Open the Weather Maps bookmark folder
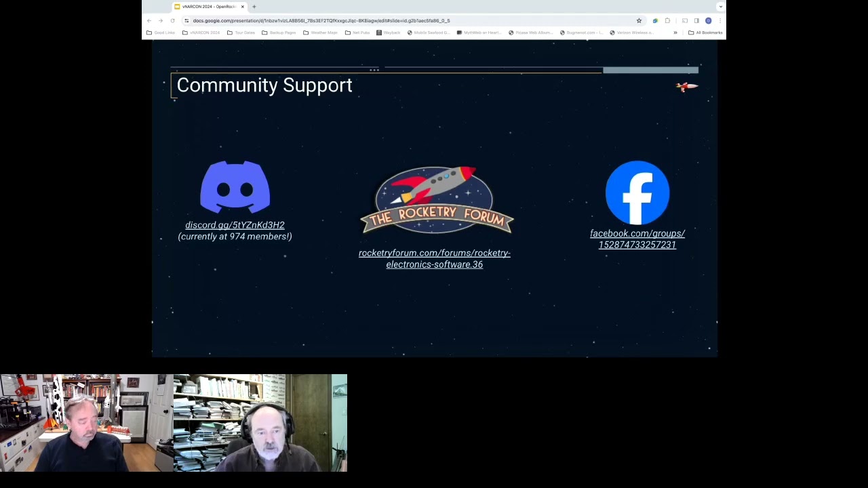 [320, 33]
